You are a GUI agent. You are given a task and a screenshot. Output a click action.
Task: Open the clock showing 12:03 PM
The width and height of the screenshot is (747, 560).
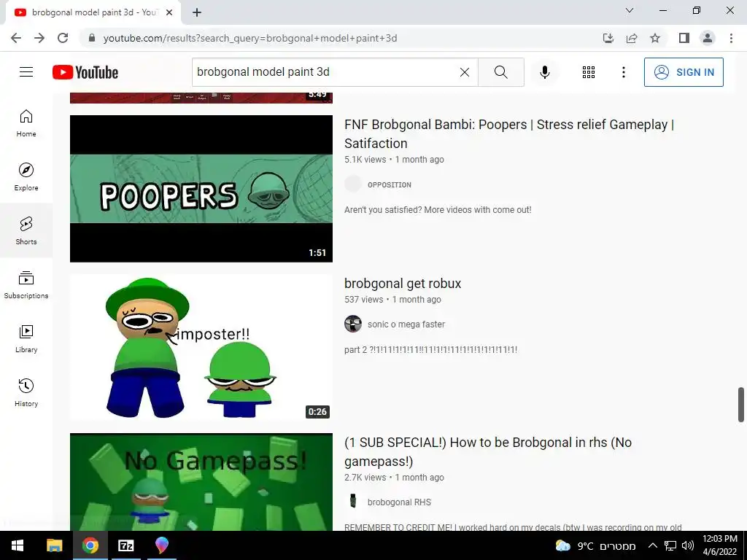pos(720,545)
